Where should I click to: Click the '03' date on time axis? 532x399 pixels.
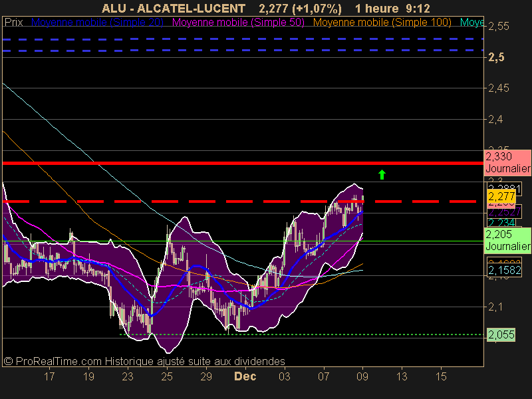click(285, 376)
